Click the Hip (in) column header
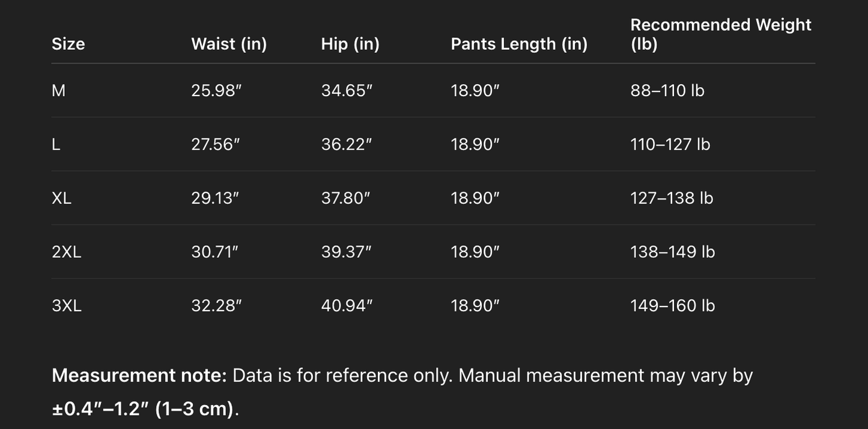Screen dimensions: 868x429 pyautogui.click(x=350, y=44)
